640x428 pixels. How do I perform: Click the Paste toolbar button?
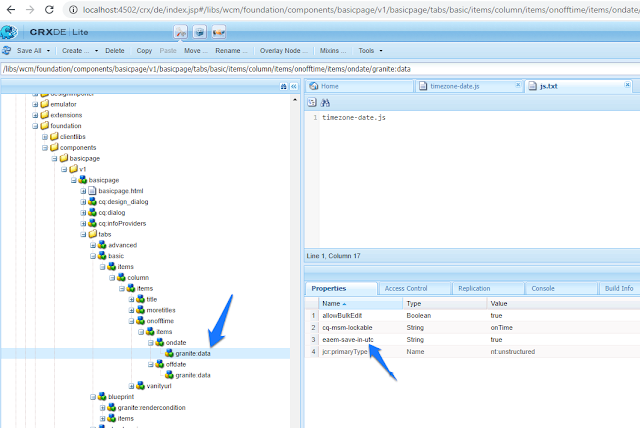tap(168, 51)
